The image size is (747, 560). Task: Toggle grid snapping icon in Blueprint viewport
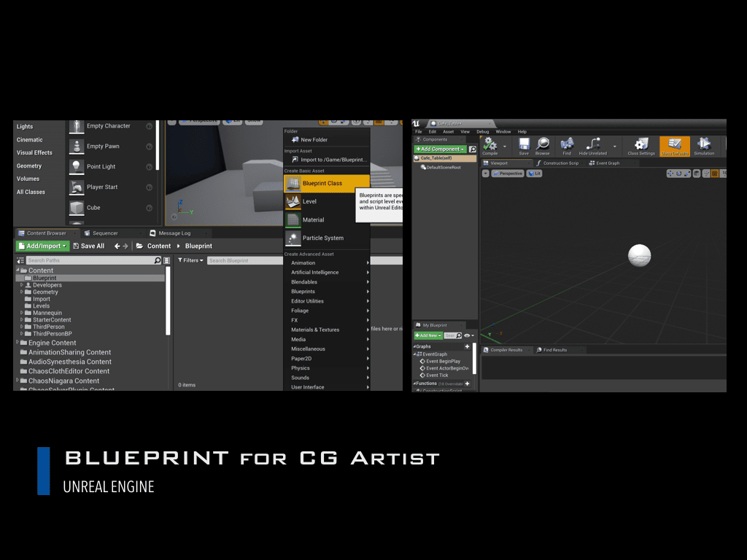click(715, 174)
